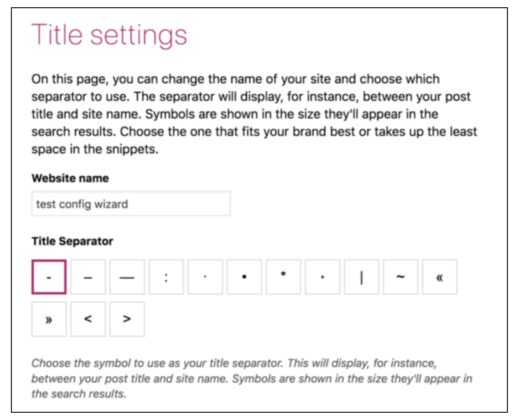
Task: Select the less-than sign separator
Action: coord(88,319)
